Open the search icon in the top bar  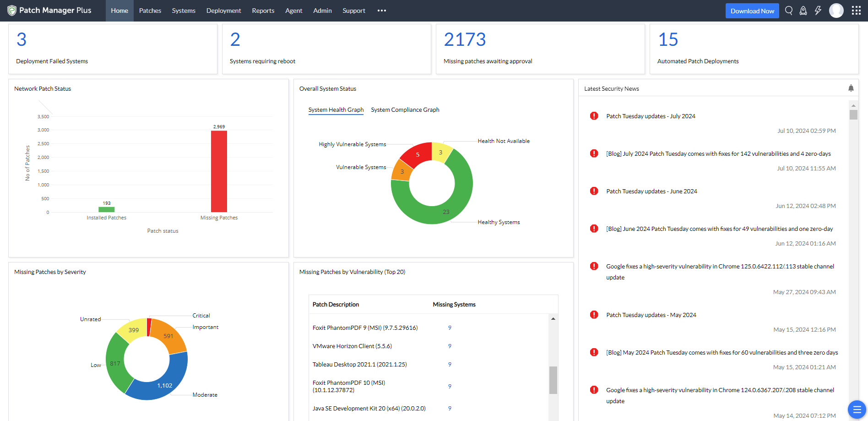click(x=788, y=10)
